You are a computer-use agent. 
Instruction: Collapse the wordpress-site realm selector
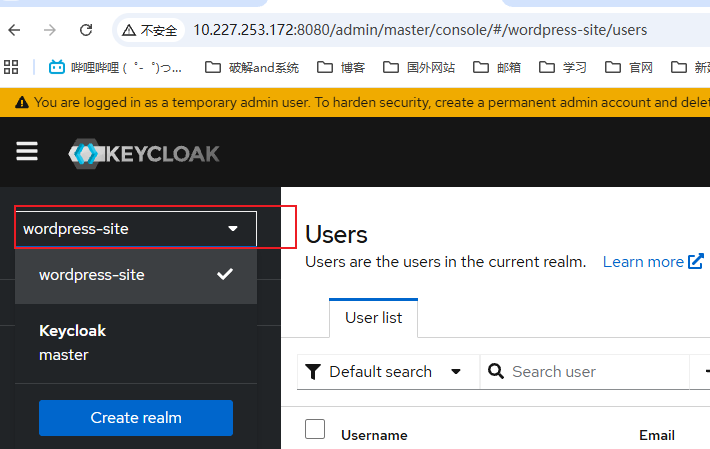(x=136, y=229)
